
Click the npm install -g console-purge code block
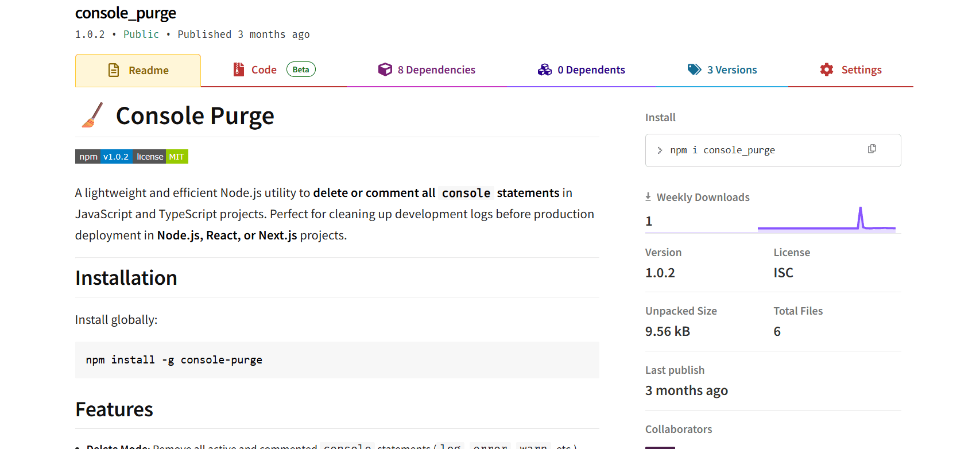(x=336, y=360)
